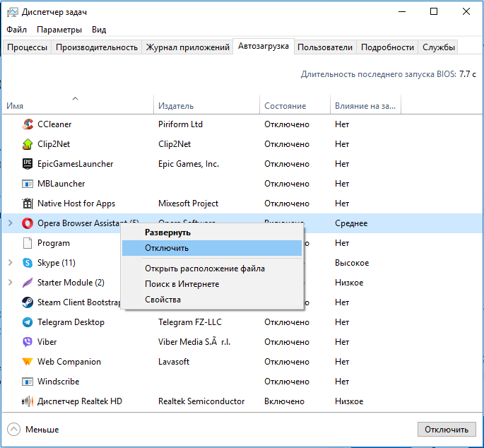
Task: Click the Lavasoft publisher cell
Action: (174, 362)
